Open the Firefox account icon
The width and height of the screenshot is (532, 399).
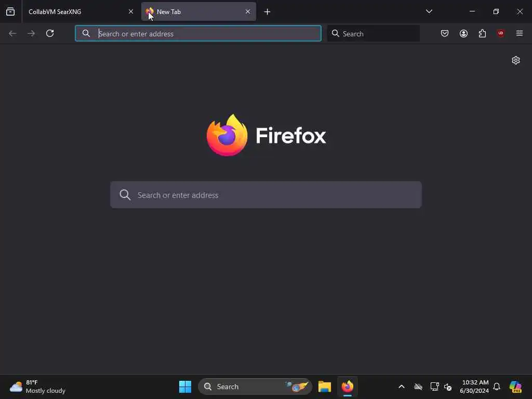(x=463, y=33)
